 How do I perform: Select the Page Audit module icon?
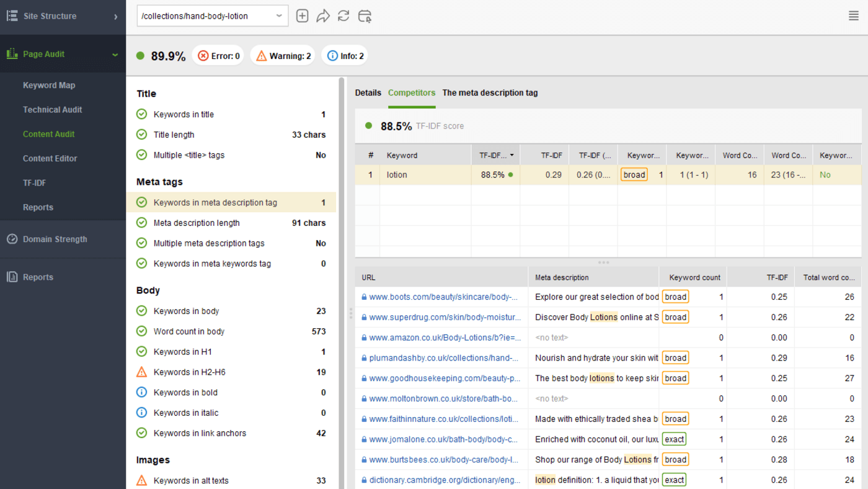tap(12, 53)
